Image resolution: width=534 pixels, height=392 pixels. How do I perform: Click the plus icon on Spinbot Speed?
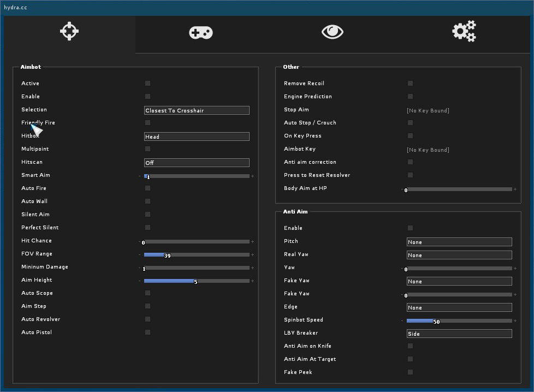pyautogui.click(x=515, y=321)
